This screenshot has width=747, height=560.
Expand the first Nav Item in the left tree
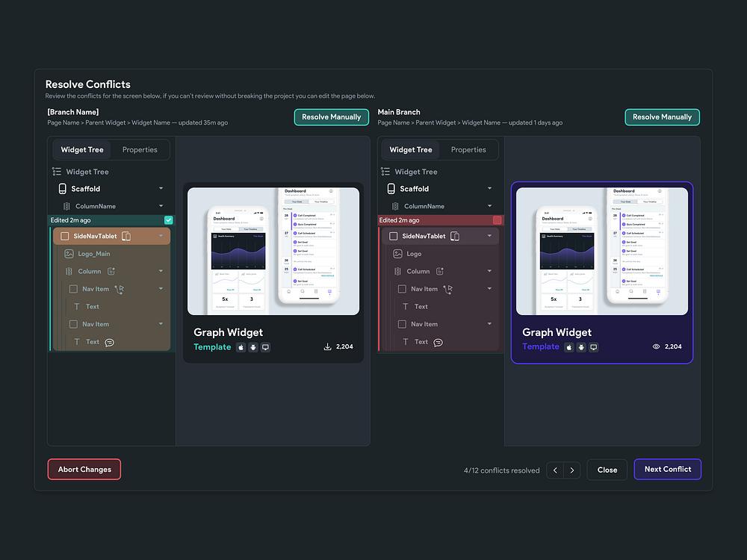click(x=161, y=289)
